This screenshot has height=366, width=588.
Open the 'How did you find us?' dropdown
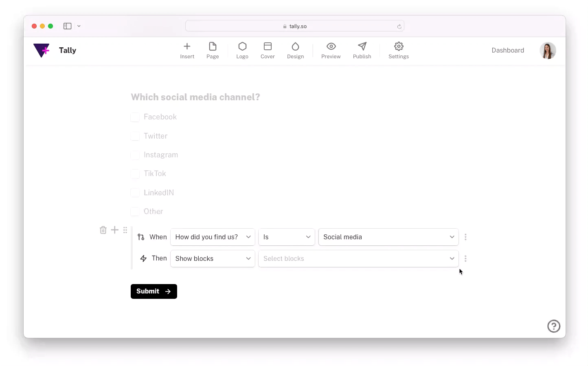click(213, 237)
